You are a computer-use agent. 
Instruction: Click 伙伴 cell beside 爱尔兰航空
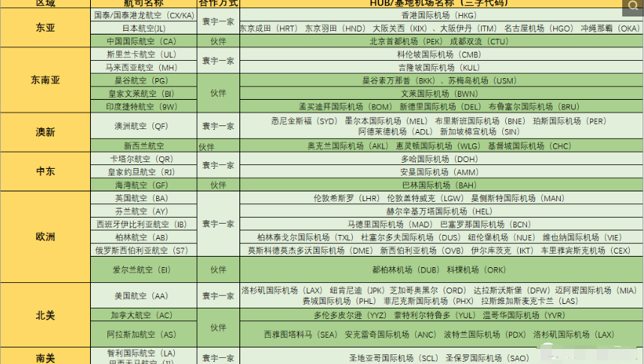coord(218,269)
